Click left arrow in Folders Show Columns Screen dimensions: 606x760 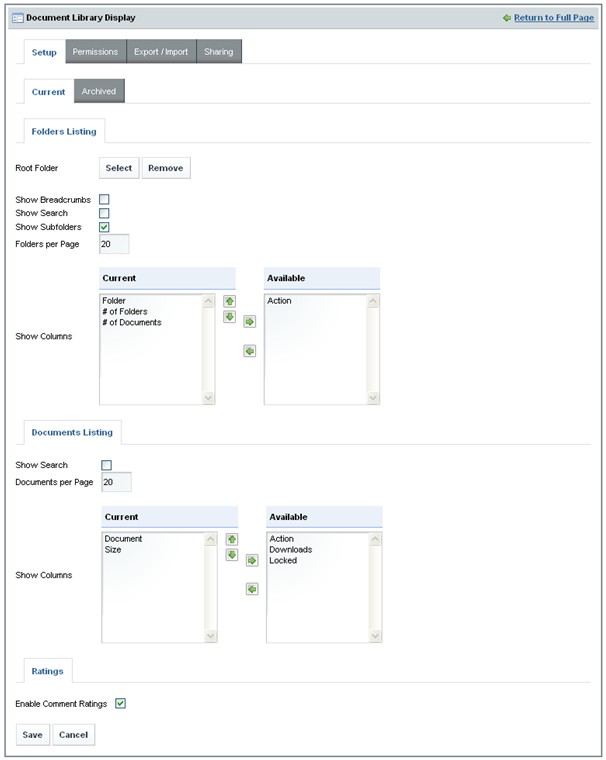tap(249, 351)
